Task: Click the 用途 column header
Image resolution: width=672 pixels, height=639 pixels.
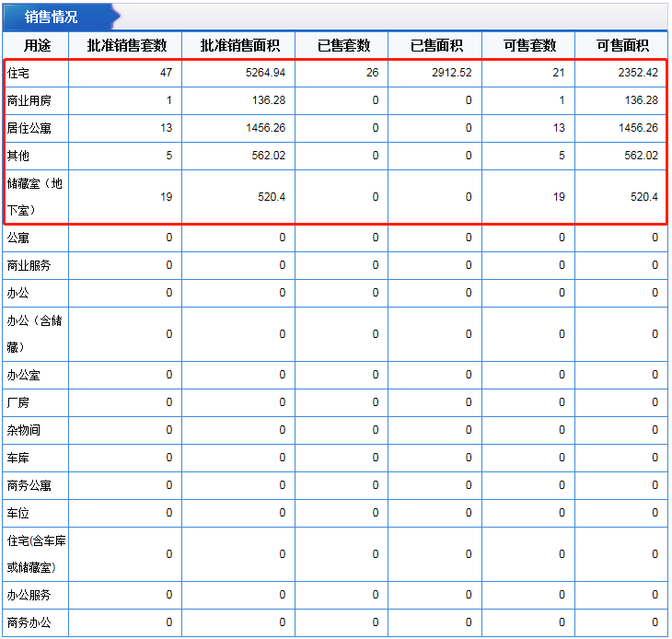Action: 37,45
